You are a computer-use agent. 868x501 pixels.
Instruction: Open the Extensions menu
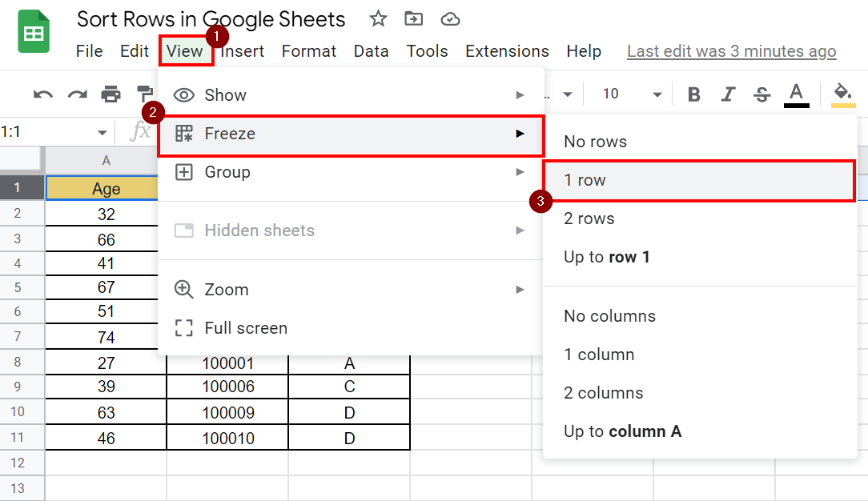(x=507, y=51)
